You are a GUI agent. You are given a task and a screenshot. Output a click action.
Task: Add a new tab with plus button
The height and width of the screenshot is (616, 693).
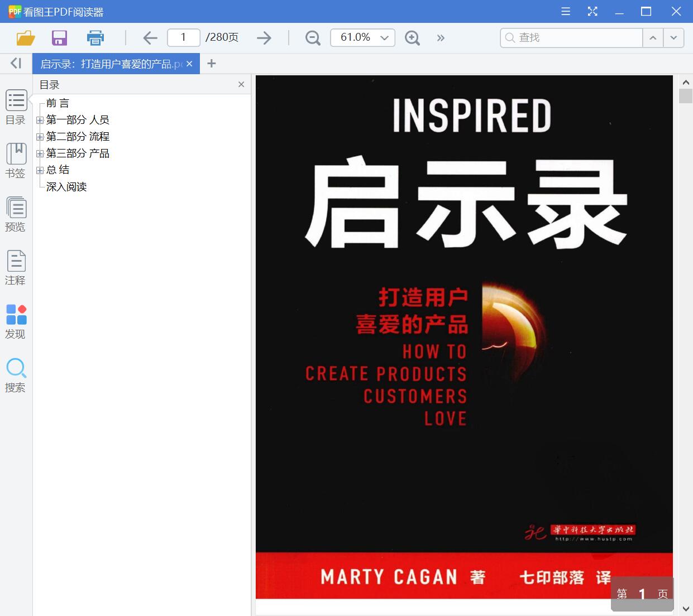pos(211,64)
